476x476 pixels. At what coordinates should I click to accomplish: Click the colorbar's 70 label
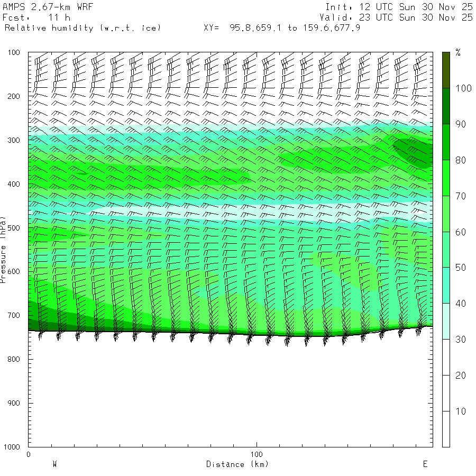[x=461, y=196]
